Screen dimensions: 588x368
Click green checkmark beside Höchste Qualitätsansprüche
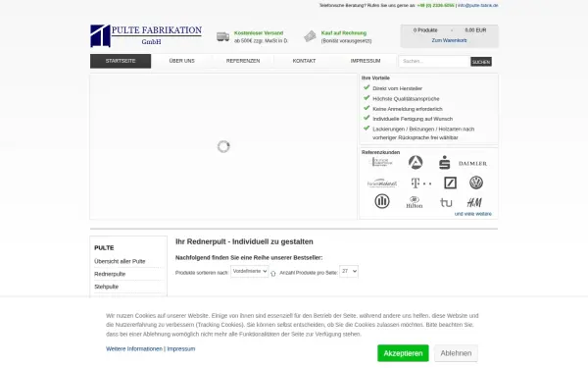tap(367, 97)
